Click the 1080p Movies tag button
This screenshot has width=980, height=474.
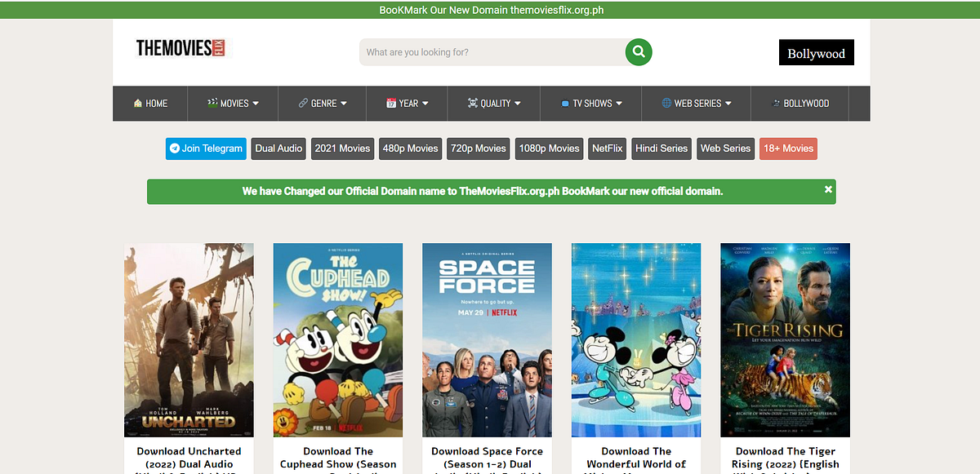549,148
